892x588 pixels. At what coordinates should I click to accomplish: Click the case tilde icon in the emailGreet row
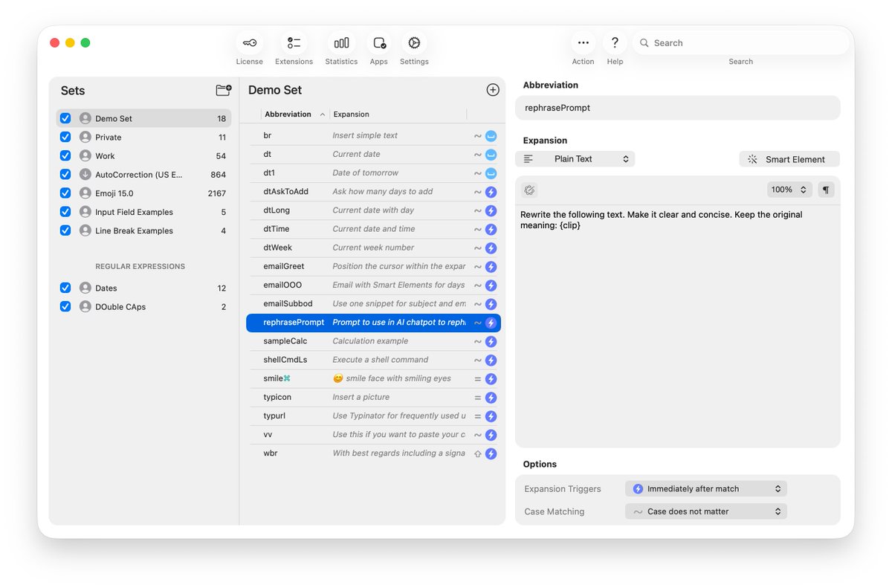(x=478, y=267)
